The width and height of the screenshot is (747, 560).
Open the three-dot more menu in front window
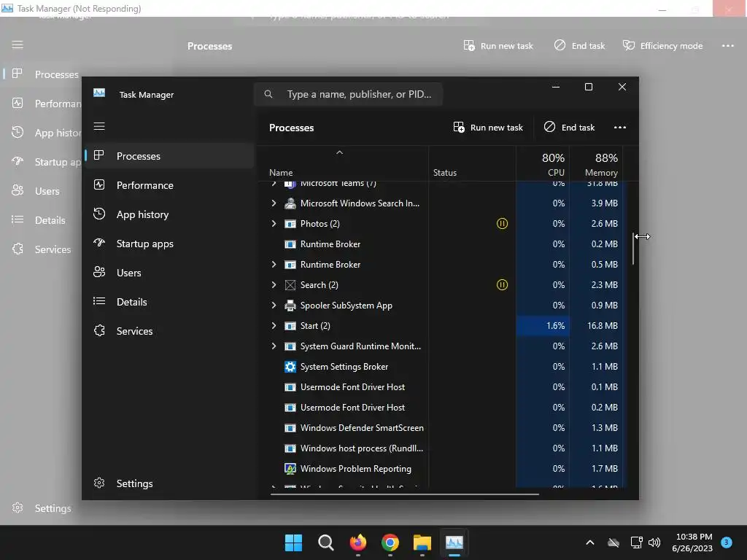point(620,127)
